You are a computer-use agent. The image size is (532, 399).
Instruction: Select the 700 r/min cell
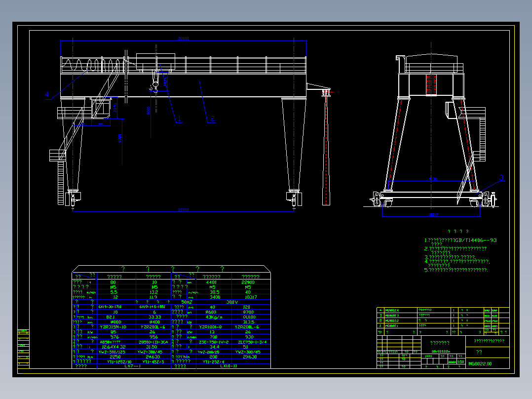[x=213, y=337]
